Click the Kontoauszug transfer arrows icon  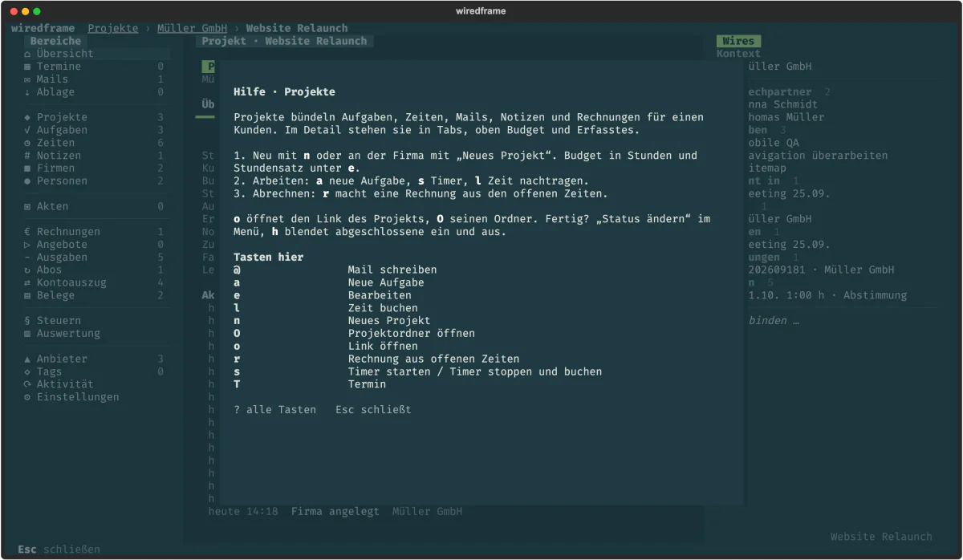[28, 282]
